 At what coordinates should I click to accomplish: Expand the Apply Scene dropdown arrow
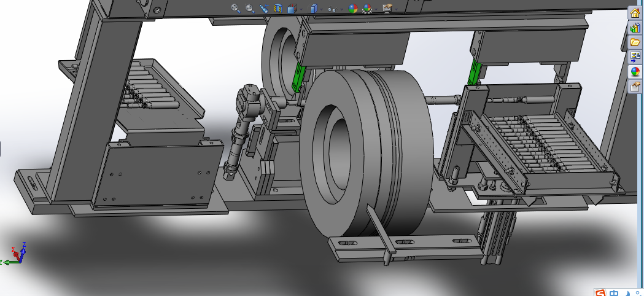[376, 9]
